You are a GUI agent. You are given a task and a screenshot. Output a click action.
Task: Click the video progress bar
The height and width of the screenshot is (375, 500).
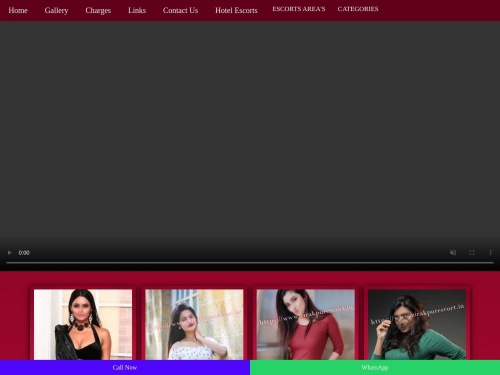250,263
